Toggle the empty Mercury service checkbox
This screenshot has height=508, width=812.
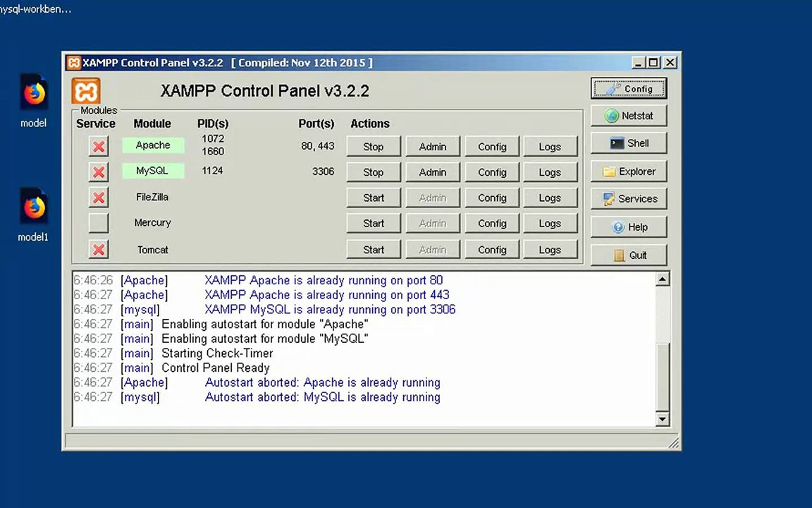click(x=99, y=223)
